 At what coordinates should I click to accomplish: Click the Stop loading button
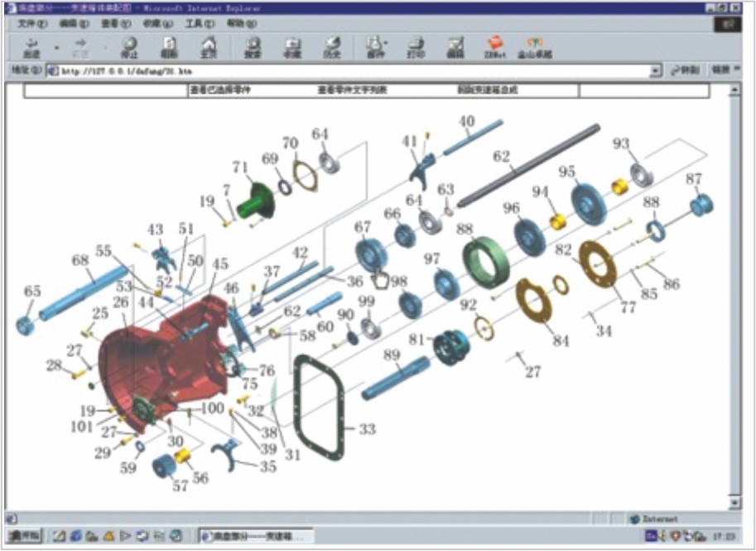[129, 47]
